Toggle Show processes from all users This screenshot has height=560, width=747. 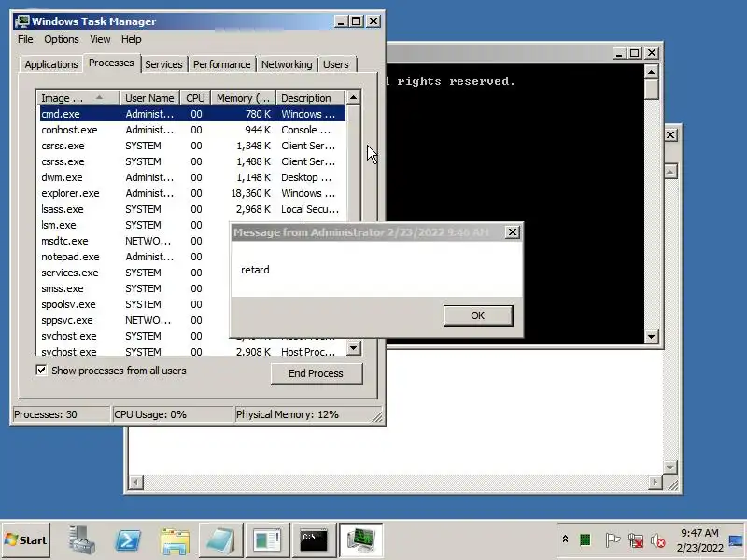41,370
